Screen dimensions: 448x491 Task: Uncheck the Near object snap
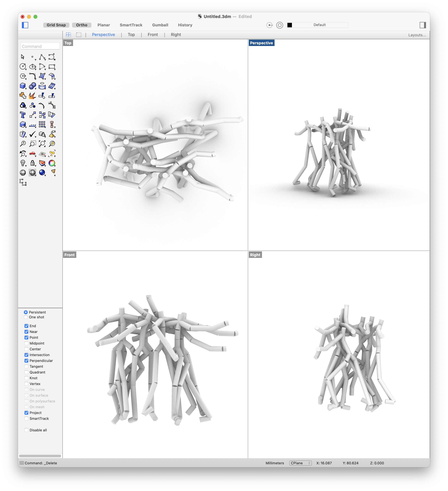26,332
